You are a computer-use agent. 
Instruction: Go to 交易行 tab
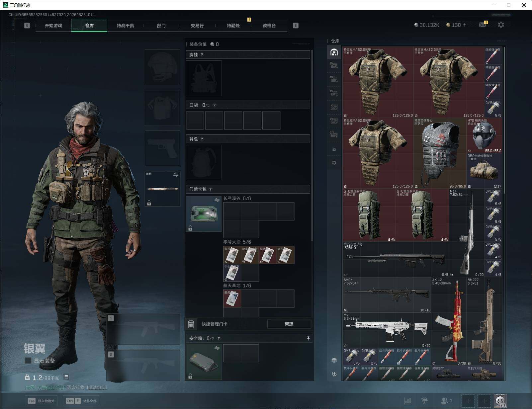coord(197,26)
